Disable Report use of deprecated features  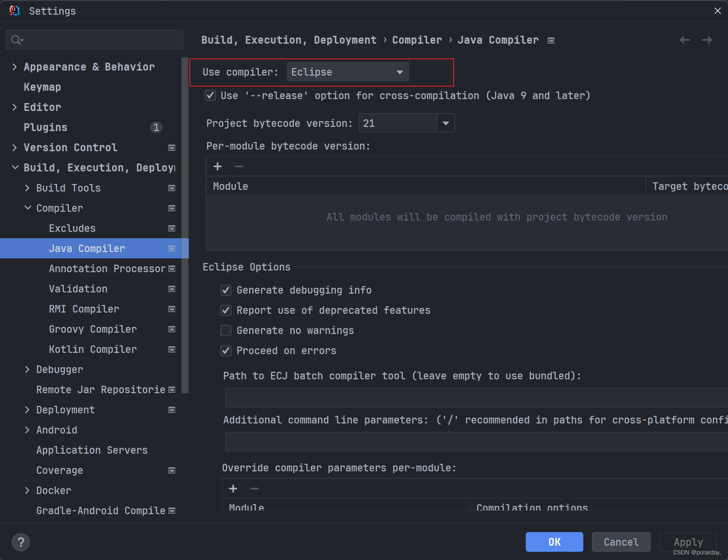226,310
